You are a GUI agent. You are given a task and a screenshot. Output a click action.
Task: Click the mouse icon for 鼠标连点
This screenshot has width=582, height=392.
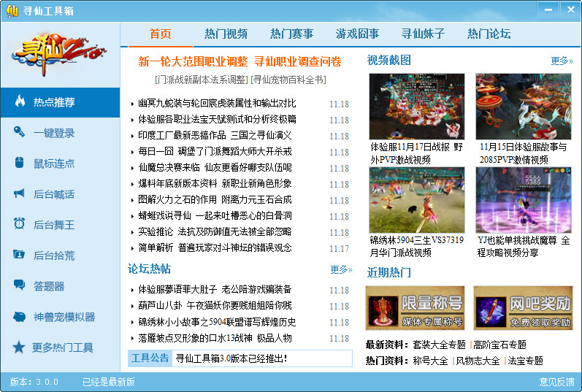19,163
